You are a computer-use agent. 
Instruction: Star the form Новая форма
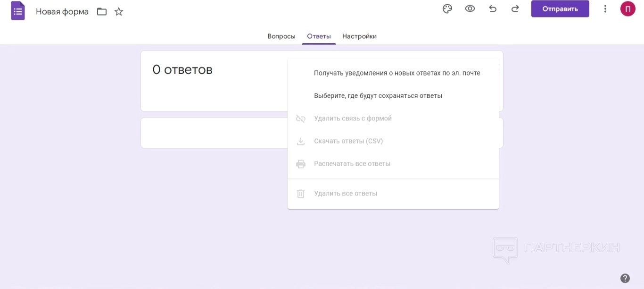pos(119,12)
